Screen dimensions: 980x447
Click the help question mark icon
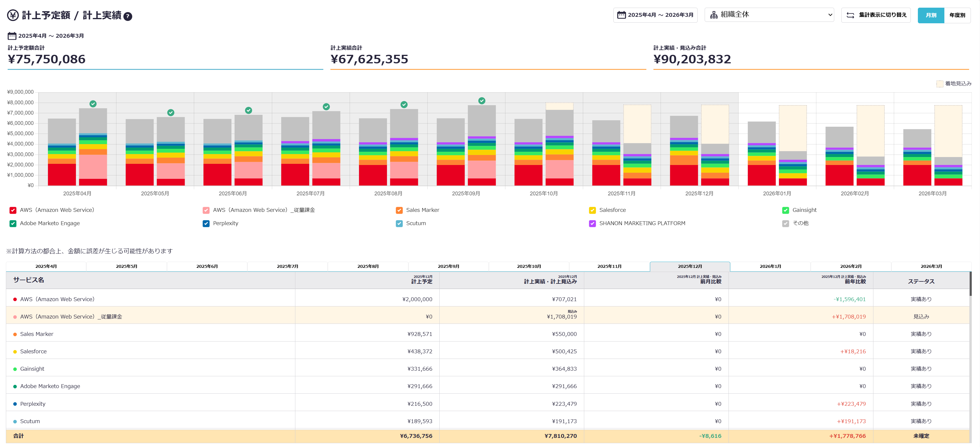click(x=128, y=17)
